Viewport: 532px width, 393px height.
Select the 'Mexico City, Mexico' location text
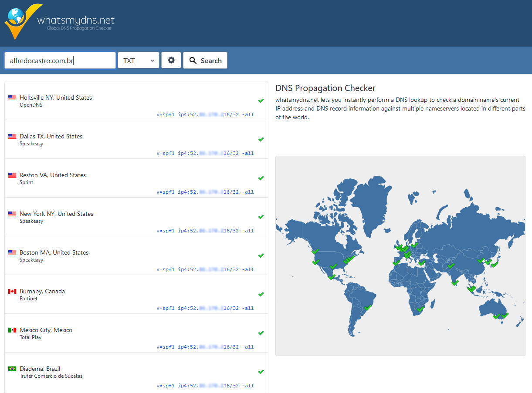click(x=46, y=330)
